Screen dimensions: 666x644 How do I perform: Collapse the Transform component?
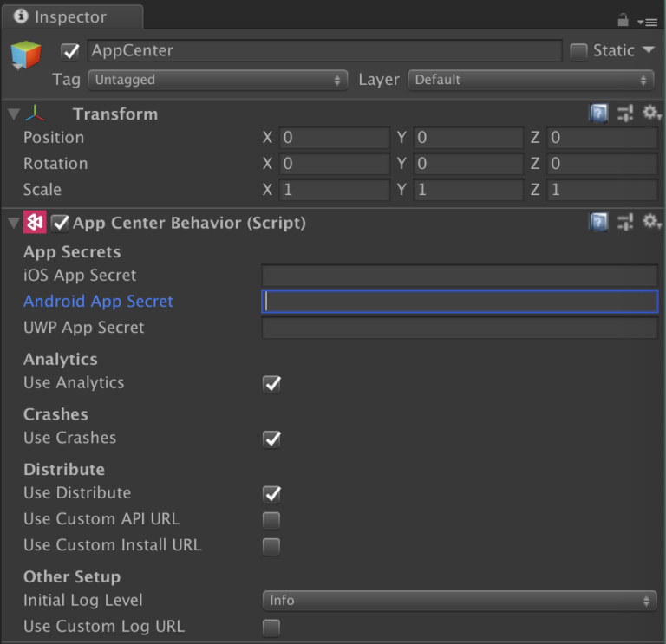(14, 114)
